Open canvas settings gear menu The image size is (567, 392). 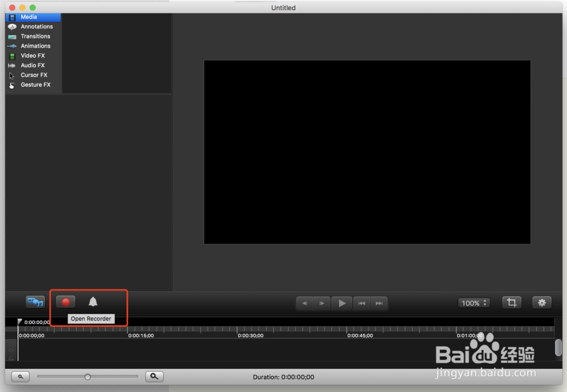(541, 302)
